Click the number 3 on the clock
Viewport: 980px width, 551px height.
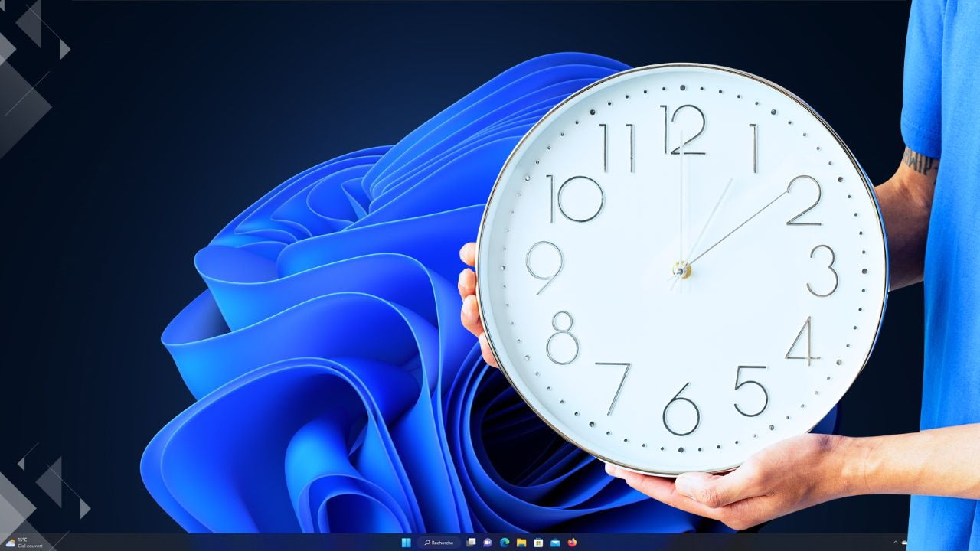coord(823,270)
